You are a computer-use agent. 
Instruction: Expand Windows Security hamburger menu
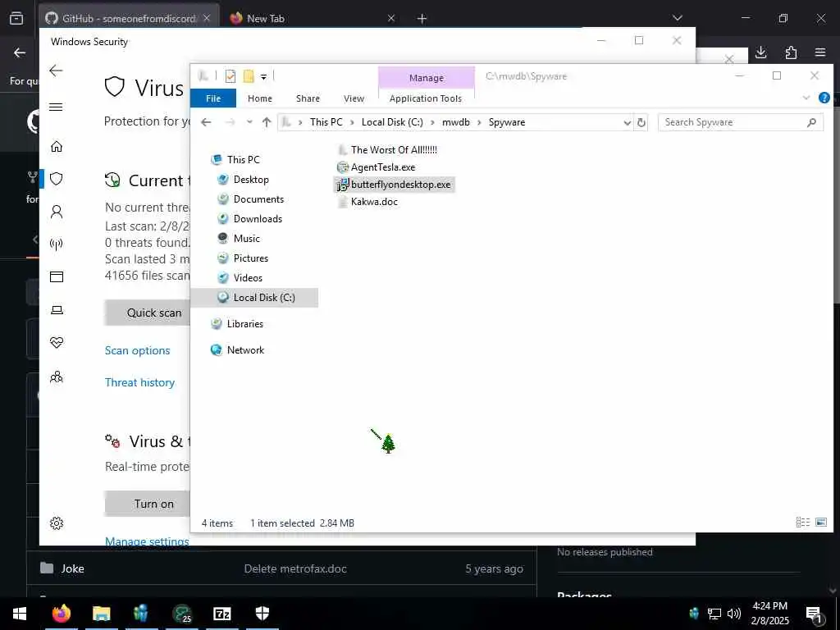pos(56,107)
